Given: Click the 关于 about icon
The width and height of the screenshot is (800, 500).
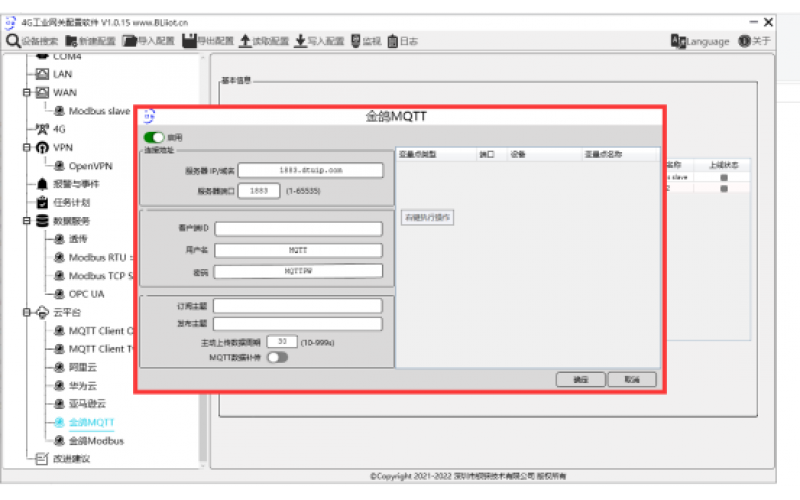Looking at the screenshot, I should pyautogui.click(x=744, y=41).
